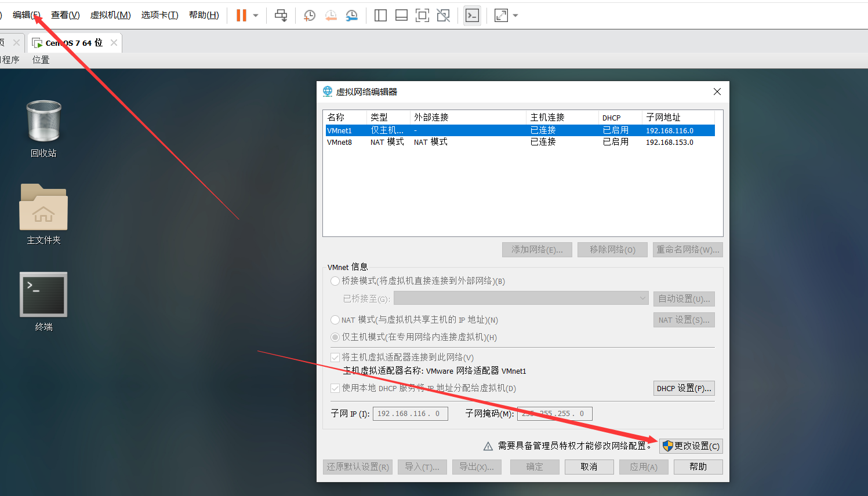Click send Ctrl+Alt+Del icon
This screenshot has width=868, height=496.
[x=281, y=16]
